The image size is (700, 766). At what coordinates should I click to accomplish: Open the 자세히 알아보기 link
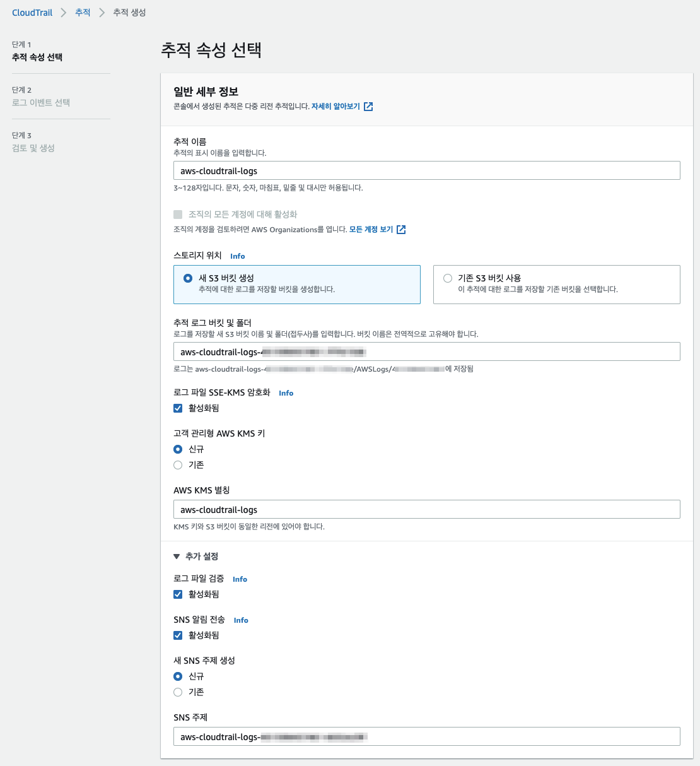pyautogui.click(x=335, y=107)
